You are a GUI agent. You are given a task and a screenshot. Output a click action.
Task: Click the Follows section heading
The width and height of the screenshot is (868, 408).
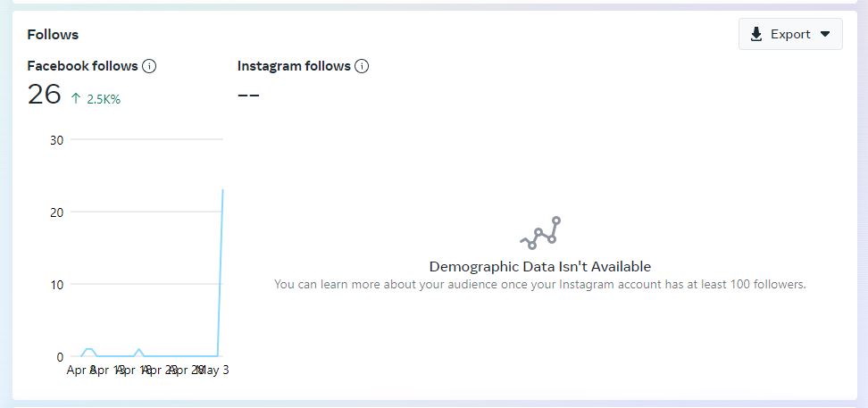(x=53, y=34)
